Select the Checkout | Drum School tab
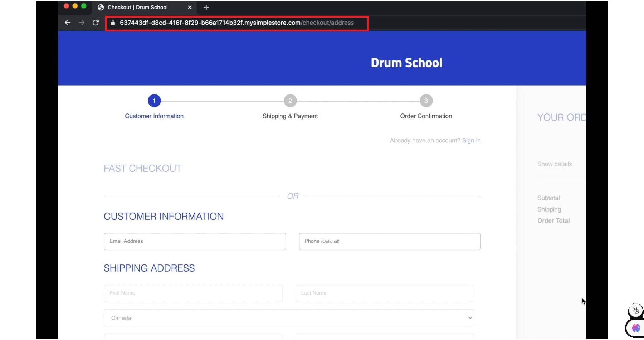The height and width of the screenshot is (340, 644). pyautogui.click(x=138, y=8)
